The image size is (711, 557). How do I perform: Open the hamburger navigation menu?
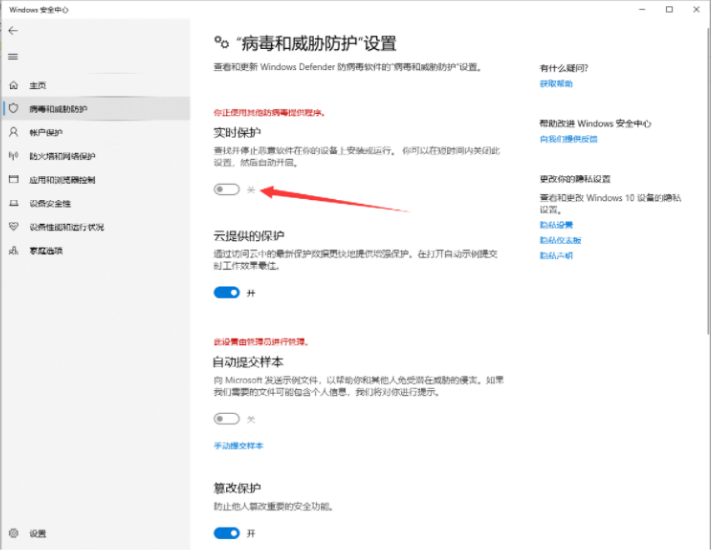[13, 57]
